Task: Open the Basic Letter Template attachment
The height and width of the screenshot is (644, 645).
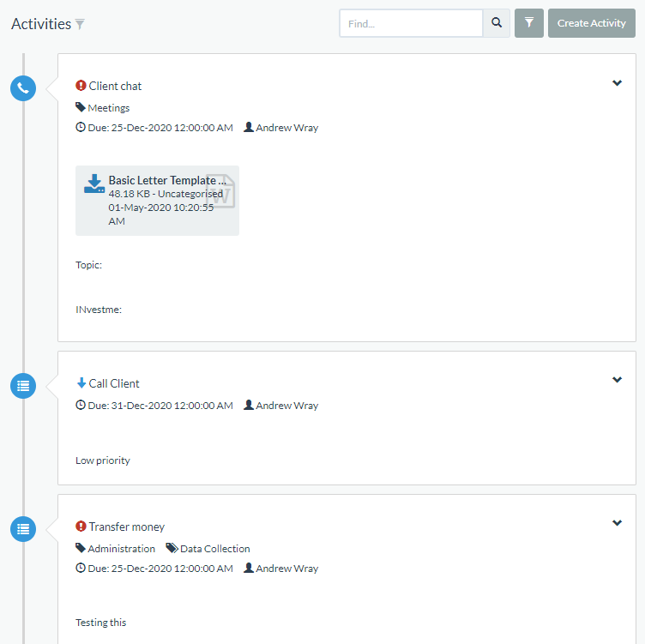Action: 167,181
